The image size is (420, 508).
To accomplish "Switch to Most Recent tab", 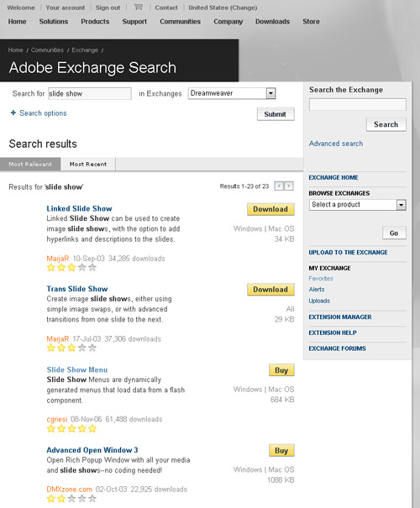I will [88, 164].
